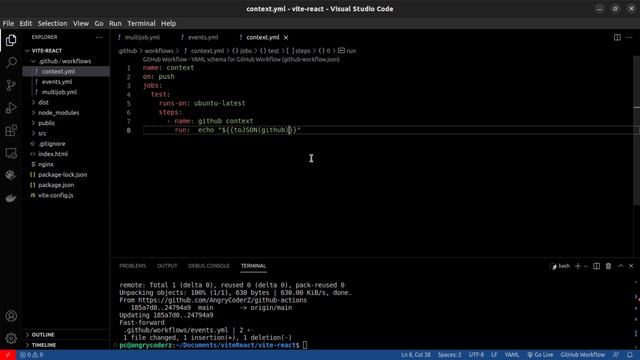
Task: Click Ln 8, Col 38 position indicator
Action: [416, 355]
